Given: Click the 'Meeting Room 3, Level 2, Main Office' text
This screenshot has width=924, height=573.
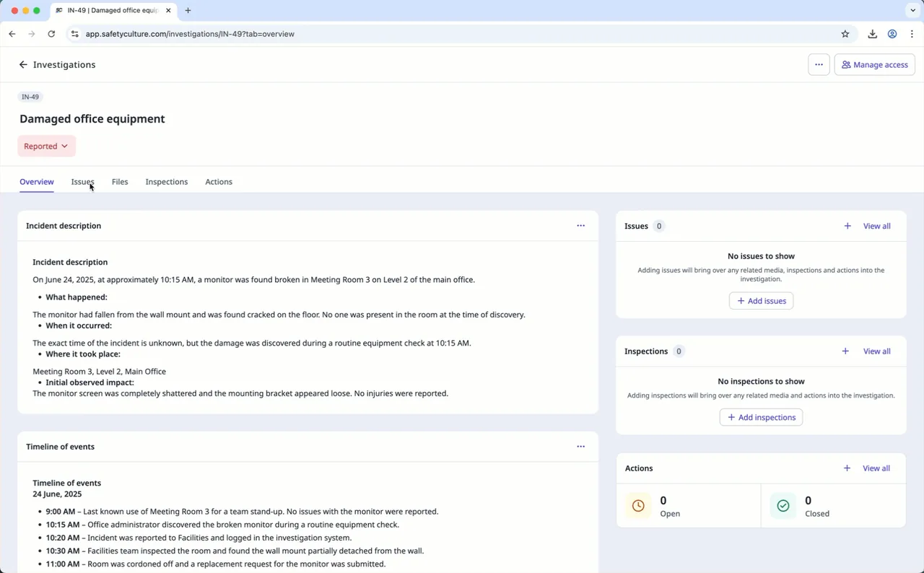Looking at the screenshot, I should 100,372.
